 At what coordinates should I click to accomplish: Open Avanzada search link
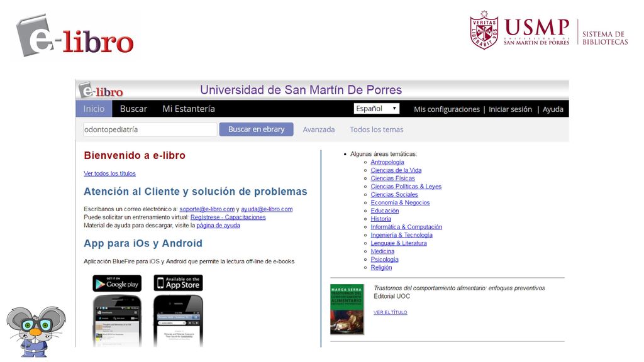click(319, 129)
